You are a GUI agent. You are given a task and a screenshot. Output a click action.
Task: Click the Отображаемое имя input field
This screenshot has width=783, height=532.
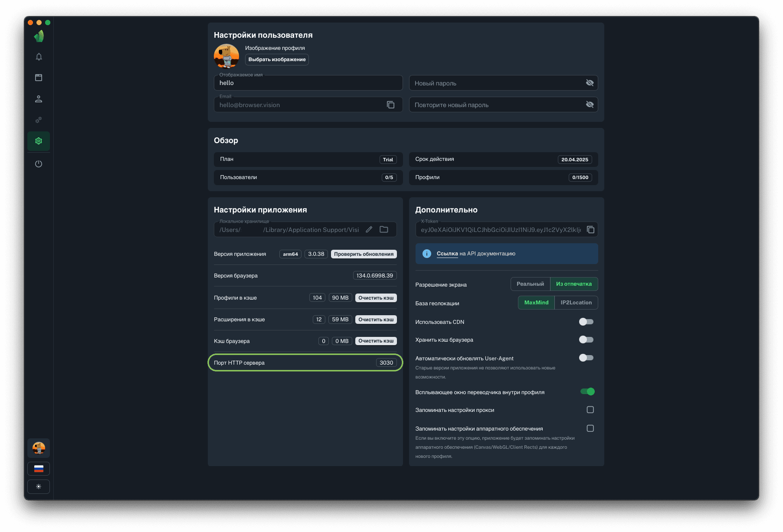coord(308,83)
